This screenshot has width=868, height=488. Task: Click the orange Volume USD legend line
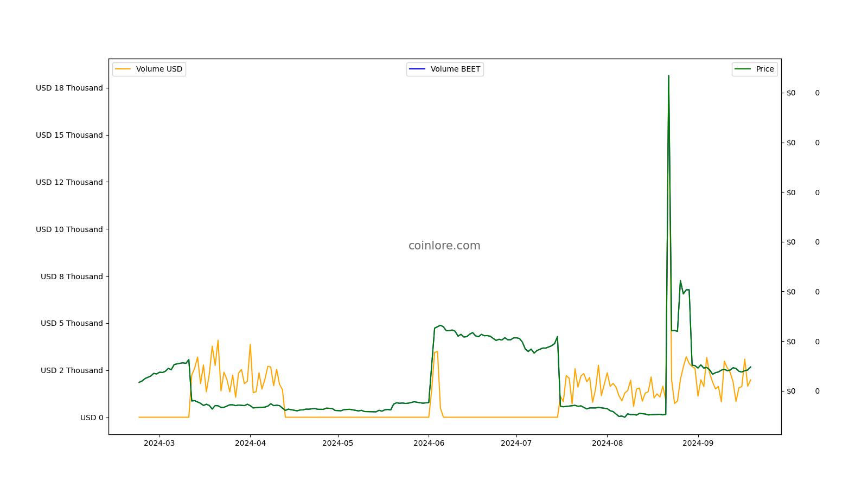123,69
